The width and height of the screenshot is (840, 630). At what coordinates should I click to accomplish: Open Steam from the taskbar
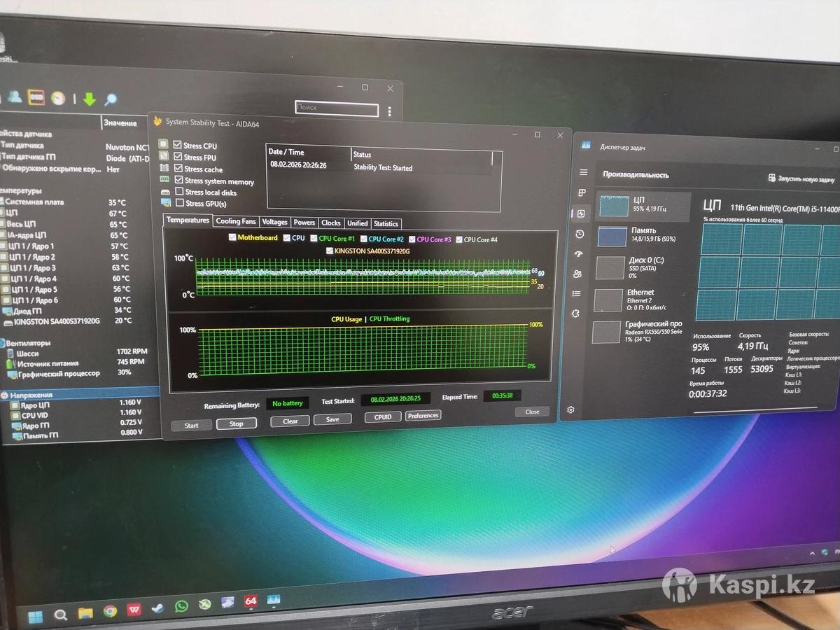point(157,608)
